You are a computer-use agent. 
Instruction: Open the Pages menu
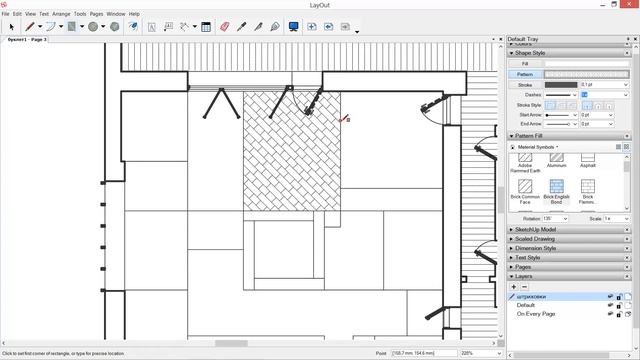[x=96, y=14]
